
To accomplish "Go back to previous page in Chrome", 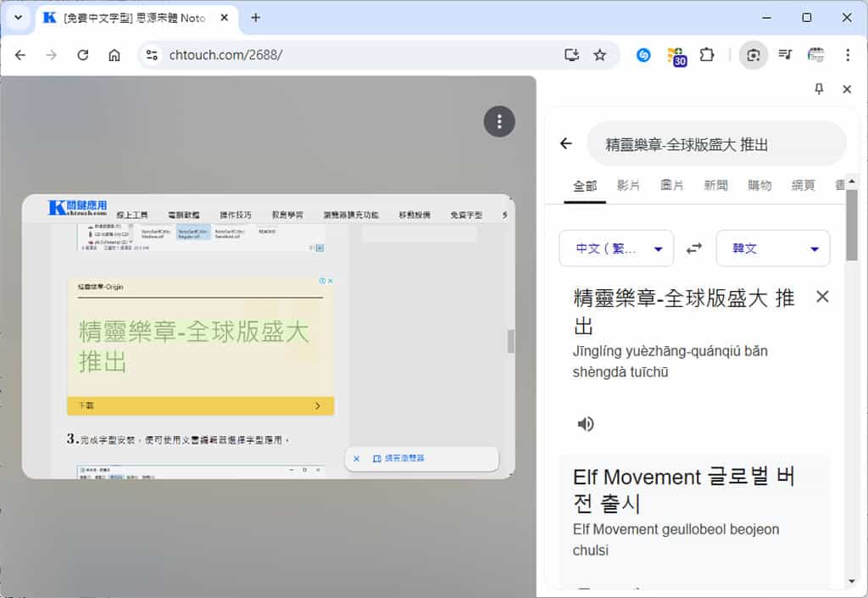I will tap(20, 55).
